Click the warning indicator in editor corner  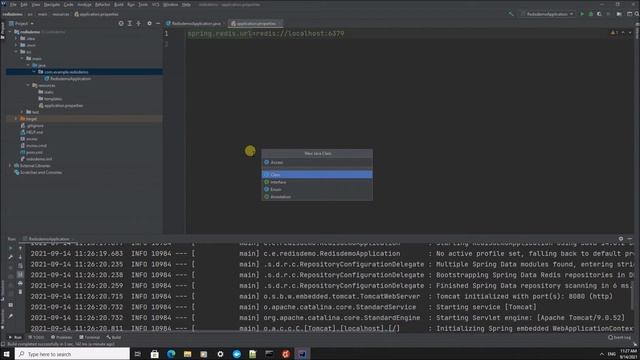pyautogui.click(x=614, y=33)
